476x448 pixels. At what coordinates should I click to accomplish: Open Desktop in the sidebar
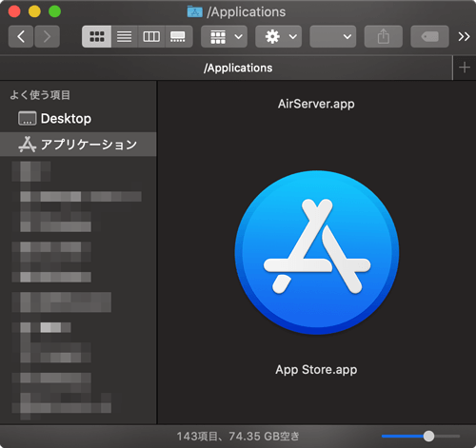[78, 119]
